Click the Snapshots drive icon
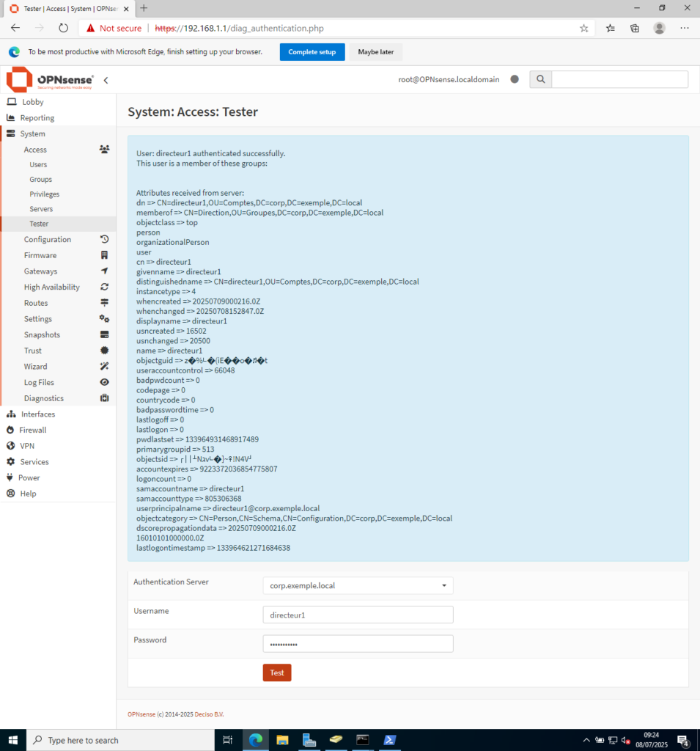This screenshot has height=751, width=700. [104, 334]
